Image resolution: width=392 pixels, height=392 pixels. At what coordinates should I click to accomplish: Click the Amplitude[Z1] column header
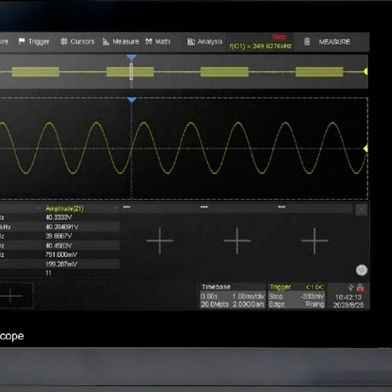64,209
